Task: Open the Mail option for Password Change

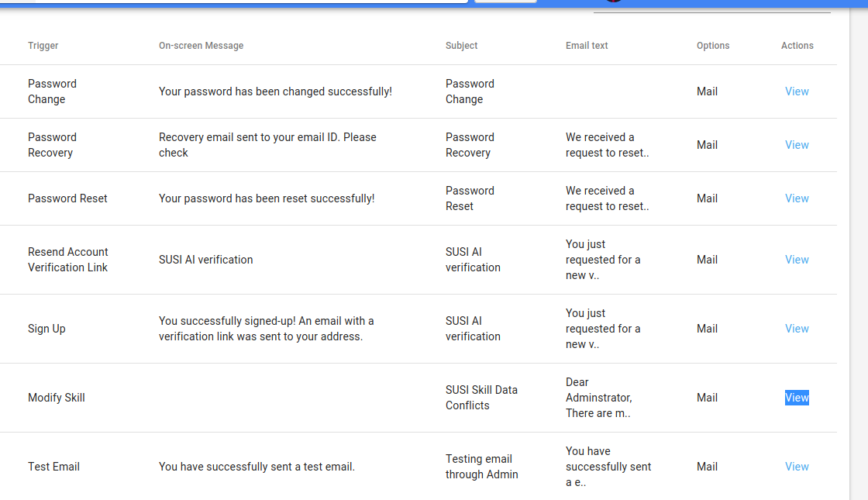Action: (707, 91)
